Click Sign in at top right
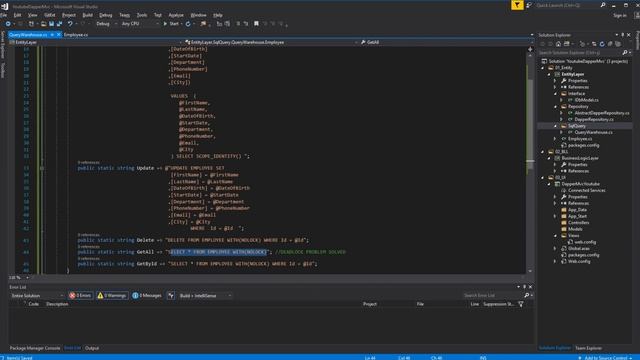Image resolution: width=640 pixels, height=360 pixels. tap(620, 16)
